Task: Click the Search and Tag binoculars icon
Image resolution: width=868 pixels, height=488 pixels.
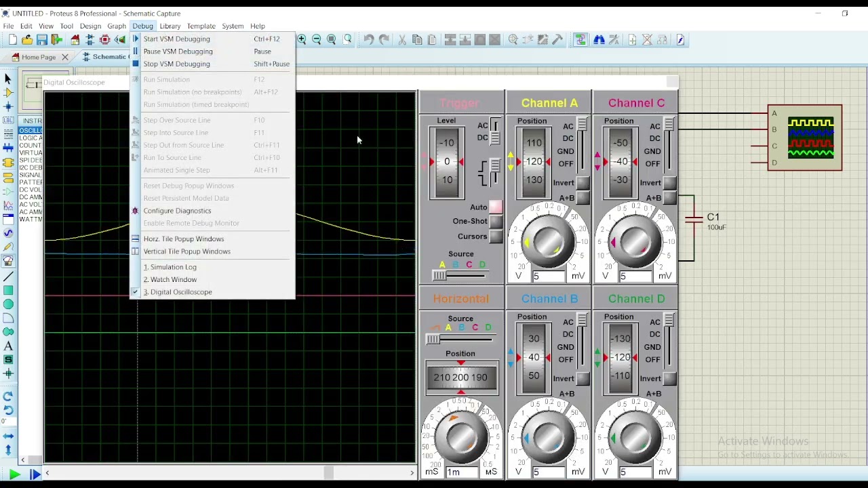Action: coord(599,40)
